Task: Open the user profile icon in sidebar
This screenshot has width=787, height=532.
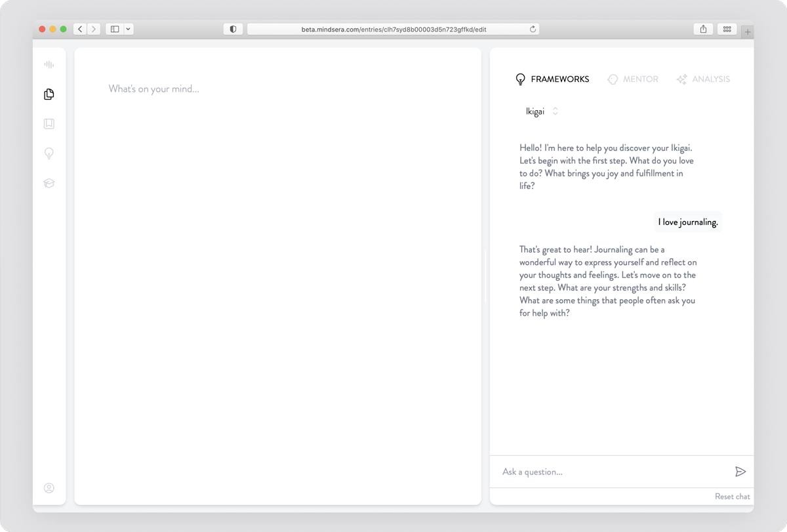Action: (49, 488)
